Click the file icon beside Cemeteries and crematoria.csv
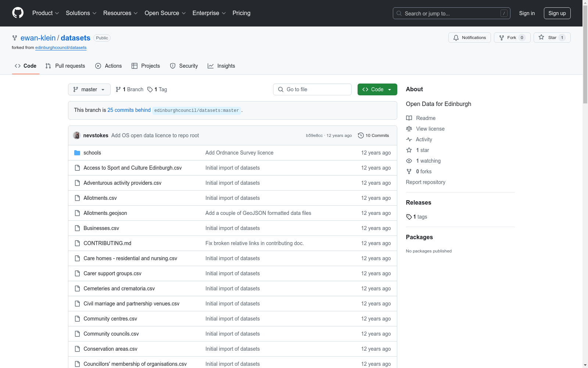The width and height of the screenshot is (588, 368). [77, 289]
